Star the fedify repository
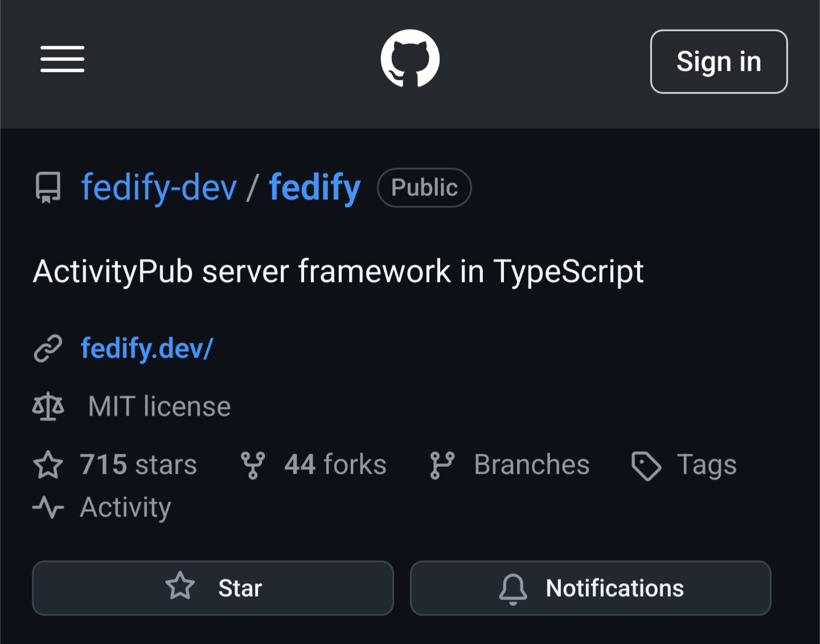820x644 pixels. click(213, 588)
